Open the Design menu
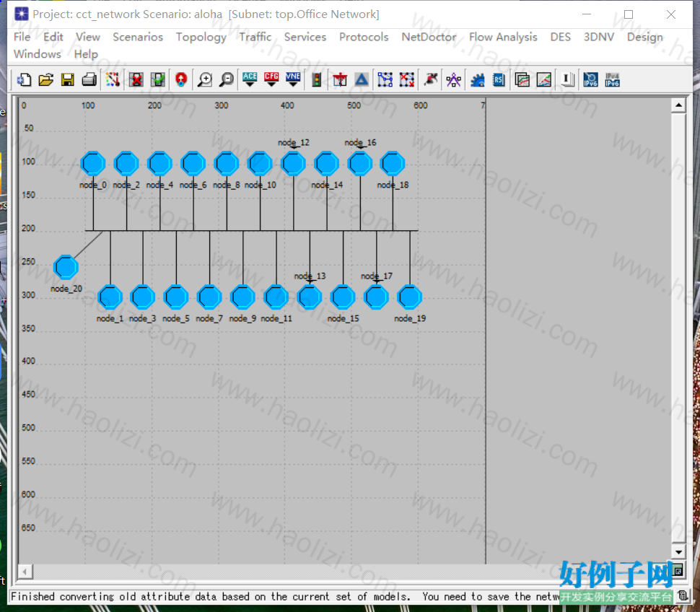This screenshot has width=700, height=612. pyautogui.click(x=645, y=37)
